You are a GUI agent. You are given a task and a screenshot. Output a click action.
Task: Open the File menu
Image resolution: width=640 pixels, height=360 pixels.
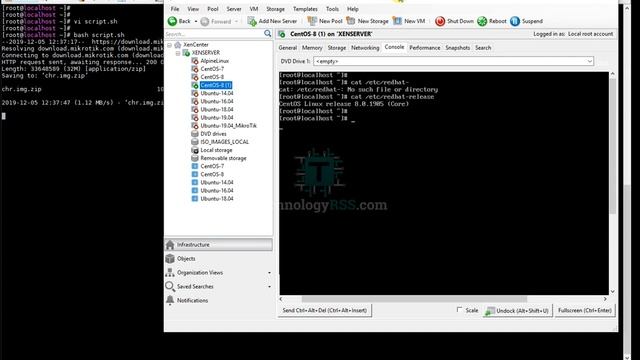click(175, 9)
